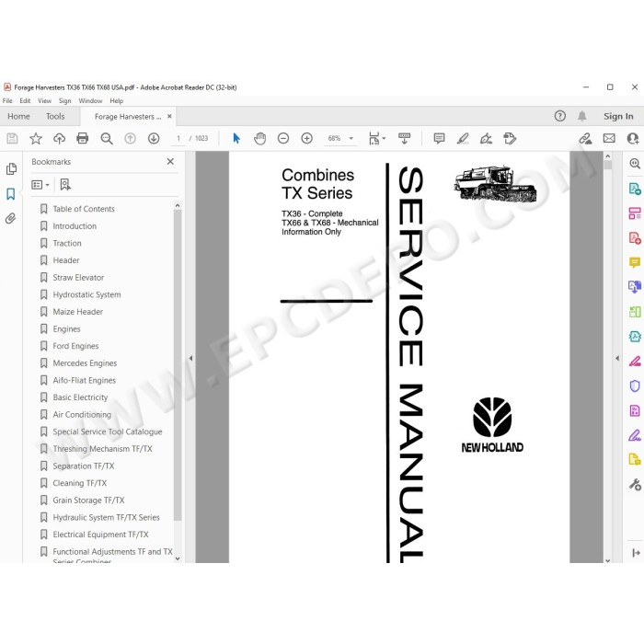Viewport: 644px width, 644px height.
Task: Open the Help menu
Action: pos(117,101)
